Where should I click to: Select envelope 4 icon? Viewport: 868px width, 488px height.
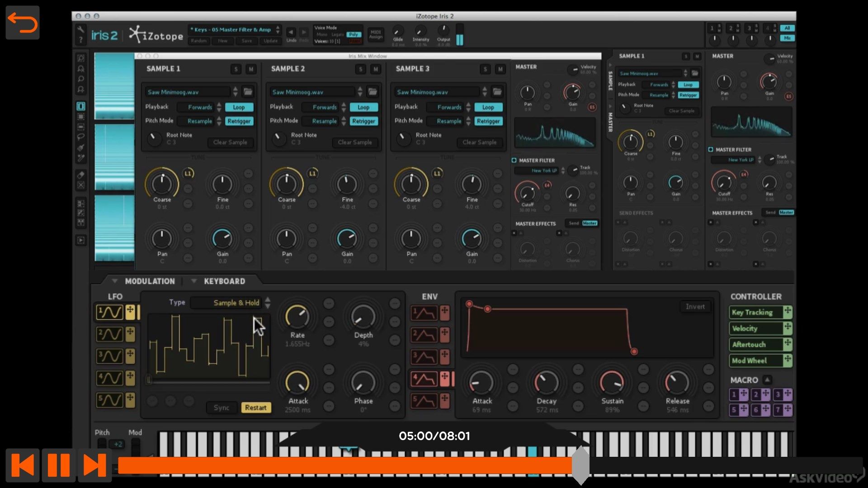[x=424, y=379]
